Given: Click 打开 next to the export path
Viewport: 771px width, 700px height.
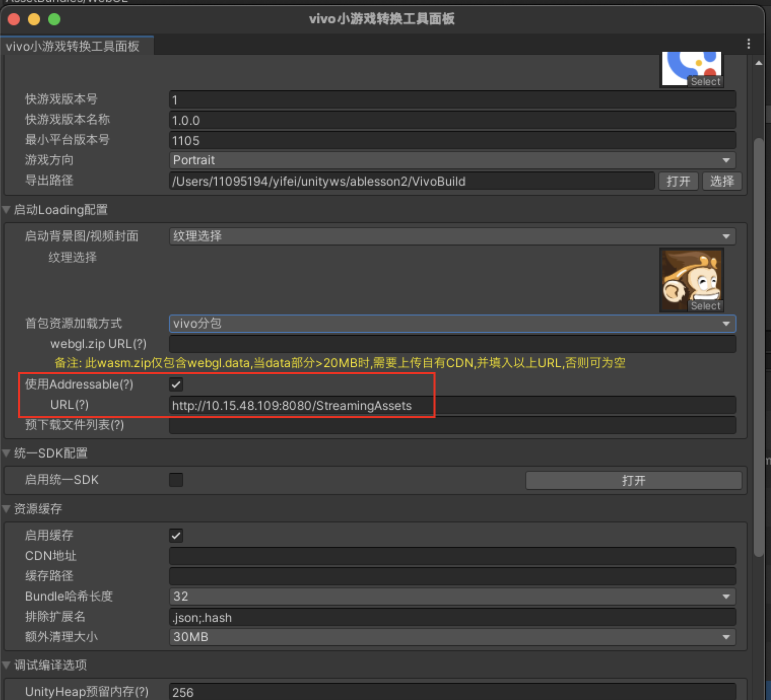Looking at the screenshot, I should (x=679, y=181).
